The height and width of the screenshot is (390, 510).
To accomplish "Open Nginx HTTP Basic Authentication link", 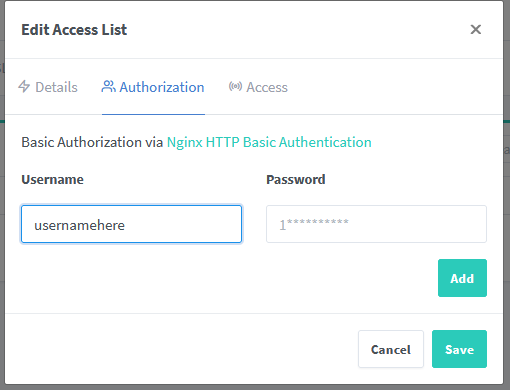I will pos(269,142).
